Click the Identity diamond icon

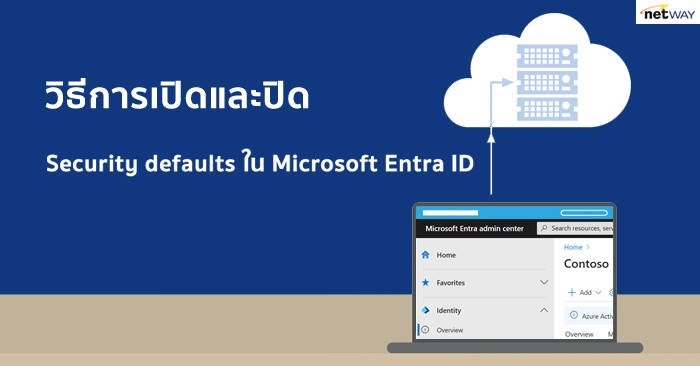(425, 310)
